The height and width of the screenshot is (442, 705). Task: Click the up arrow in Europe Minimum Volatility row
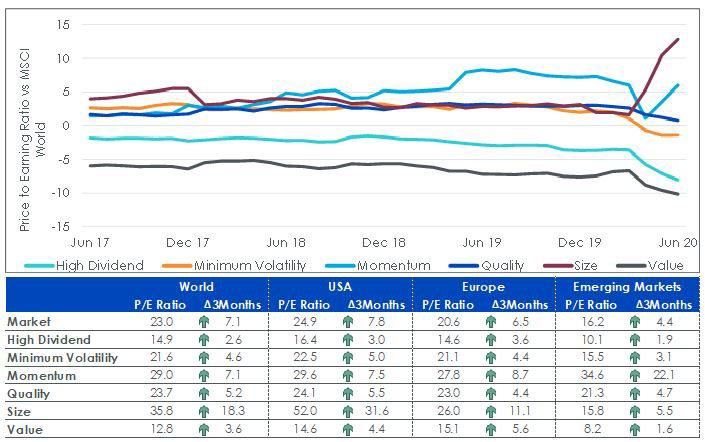click(x=491, y=357)
